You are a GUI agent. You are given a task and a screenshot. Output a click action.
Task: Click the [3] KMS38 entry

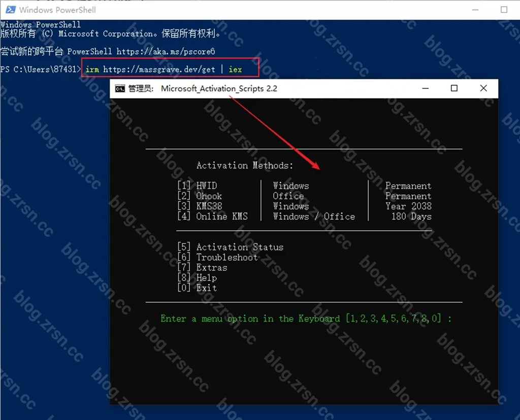pyautogui.click(x=200, y=206)
